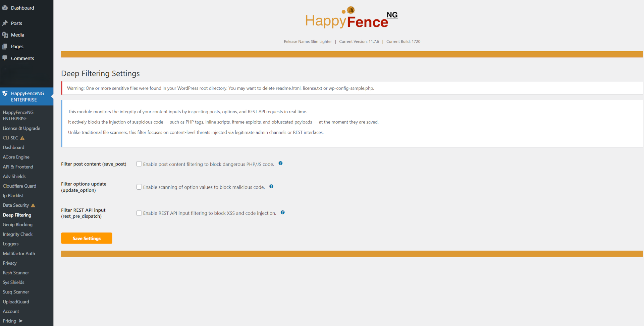This screenshot has height=326, width=644.
Task: Click 'Enable scanning of option values' label text
Action: click(204, 187)
